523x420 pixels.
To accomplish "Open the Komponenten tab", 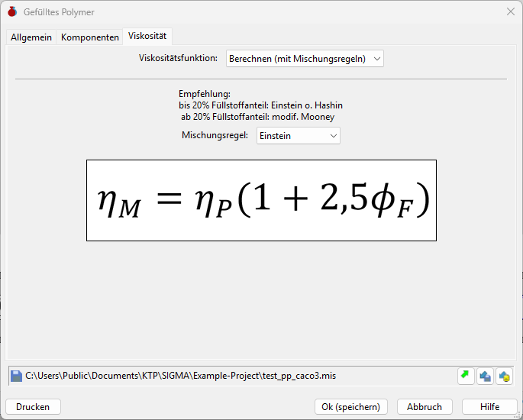I will pos(90,37).
